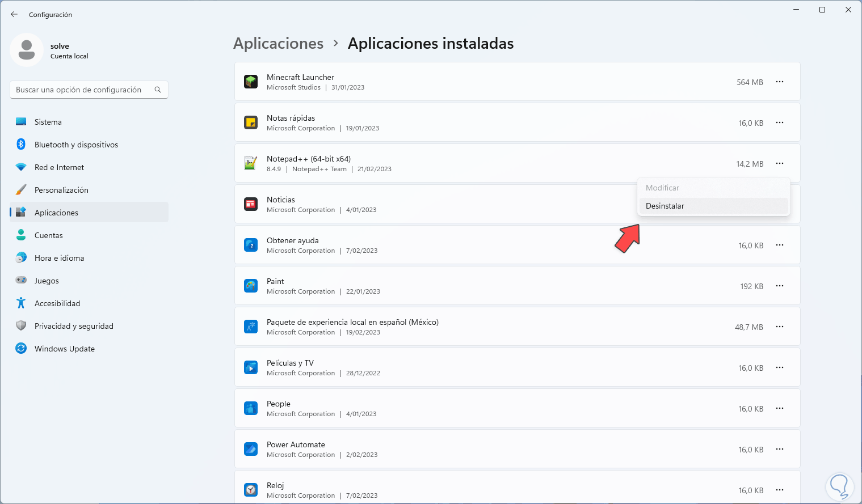862x504 pixels.
Task: Click the Notepad++ (64-bit x64) name
Action: pyautogui.click(x=309, y=159)
